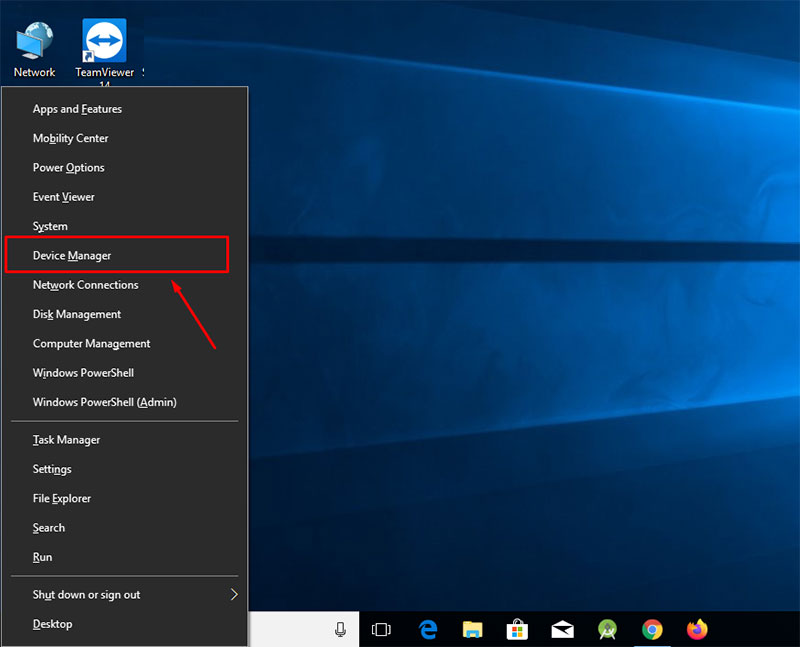The width and height of the screenshot is (800, 647).
Task: Launch Android Studio from taskbar
Action: [x=607, y=629]
